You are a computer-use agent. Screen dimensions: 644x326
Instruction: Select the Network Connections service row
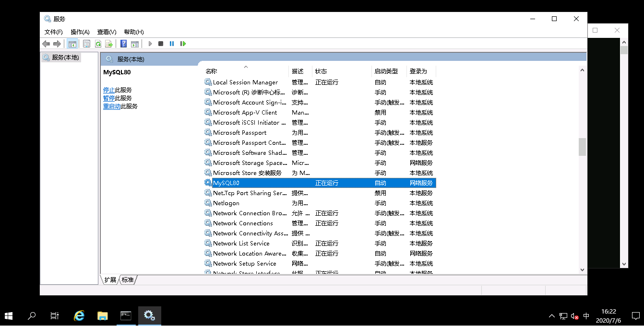click(x=320, y=223)
